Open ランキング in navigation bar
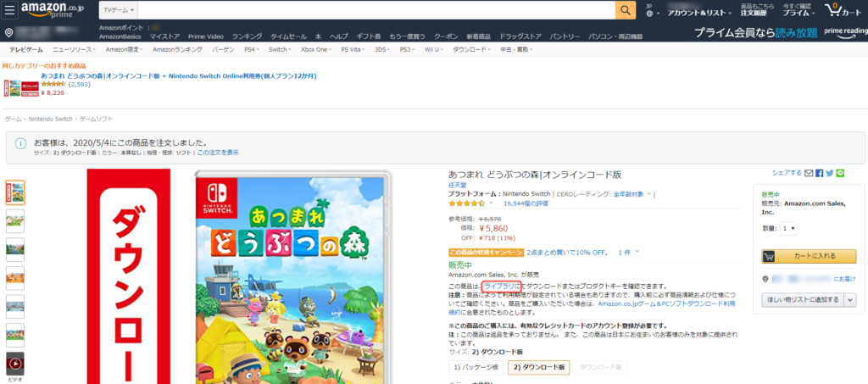 [247, 36]
